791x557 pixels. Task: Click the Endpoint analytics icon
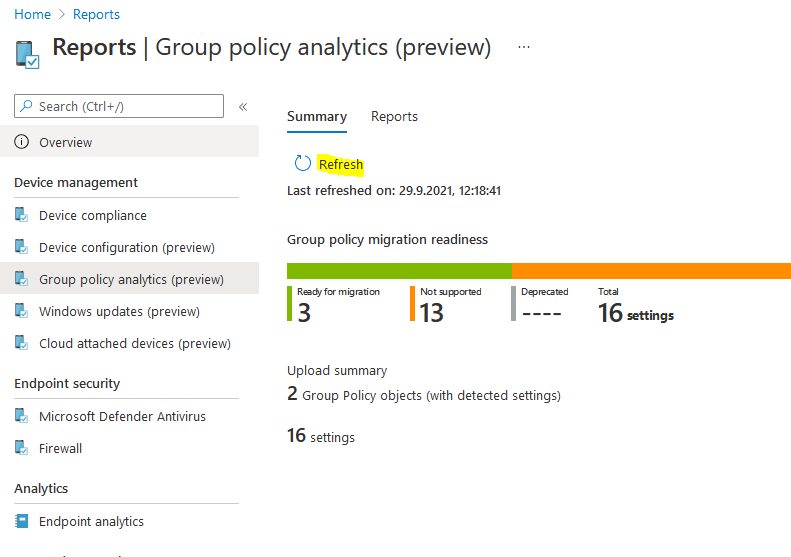click(22, 521)
